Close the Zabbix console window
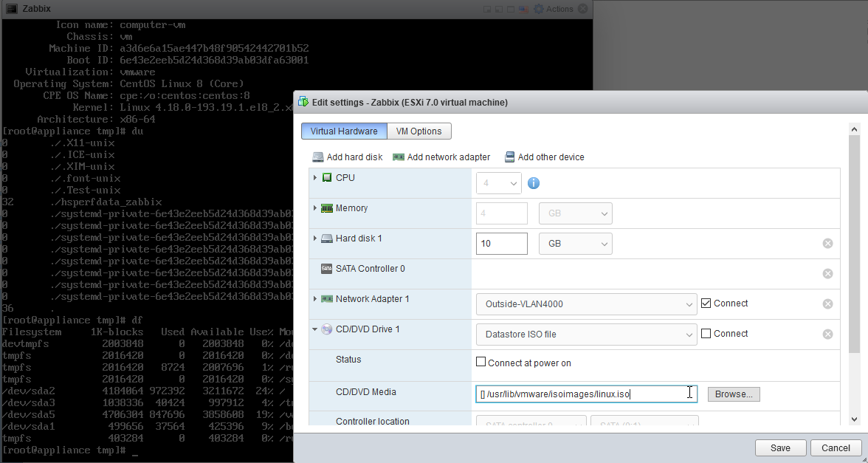Image resolution: width=868 pixels, height=463 pixels. click(582, 9)
